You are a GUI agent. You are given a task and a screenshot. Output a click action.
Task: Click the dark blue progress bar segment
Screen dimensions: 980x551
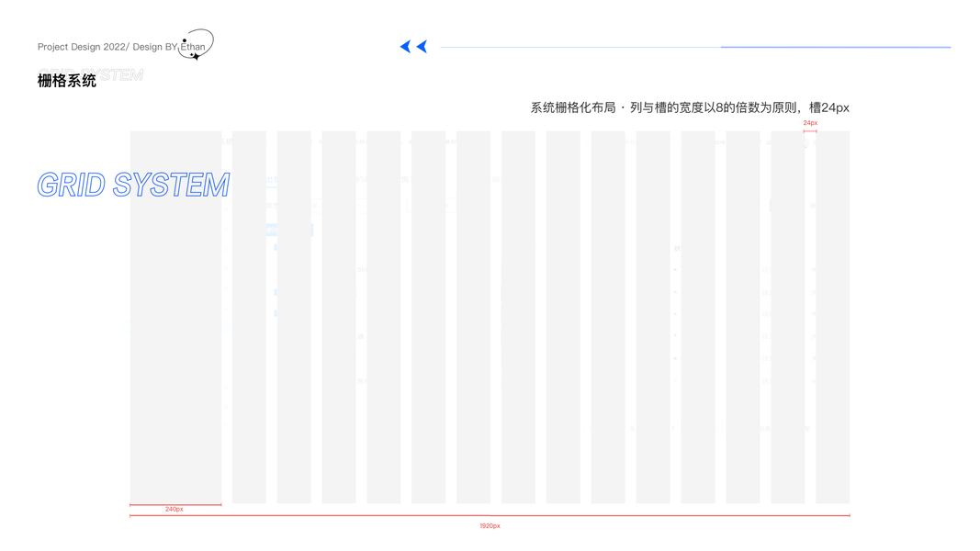[x=836, y=47]
